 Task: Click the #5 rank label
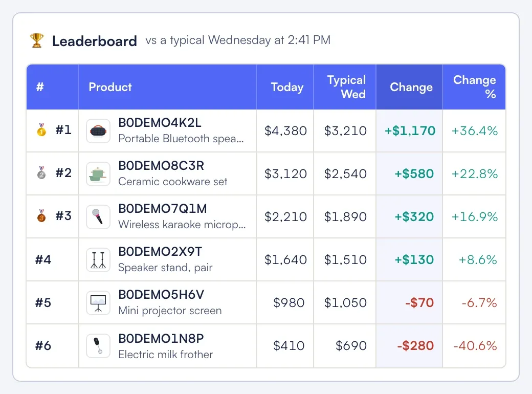(43, 303)
